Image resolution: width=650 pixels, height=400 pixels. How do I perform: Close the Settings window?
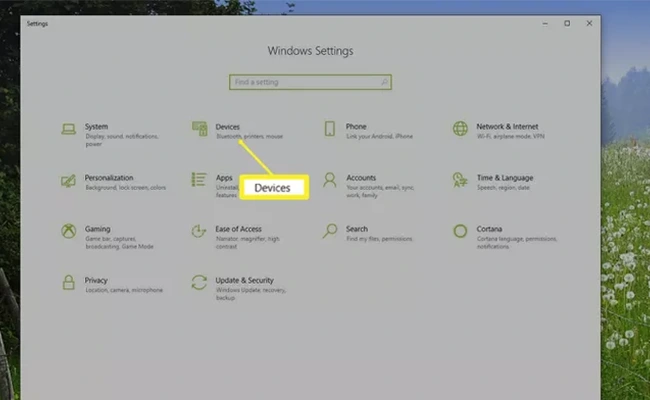(589, 24)
